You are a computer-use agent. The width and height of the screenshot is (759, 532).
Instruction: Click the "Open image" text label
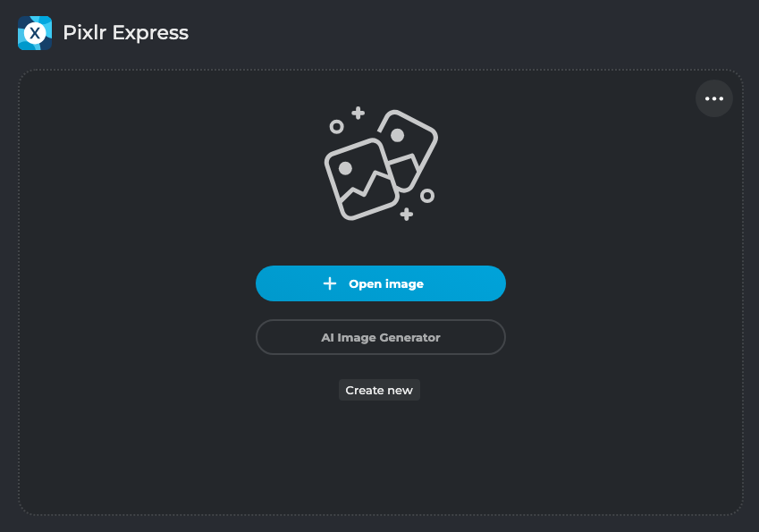(x=386, y=283)
